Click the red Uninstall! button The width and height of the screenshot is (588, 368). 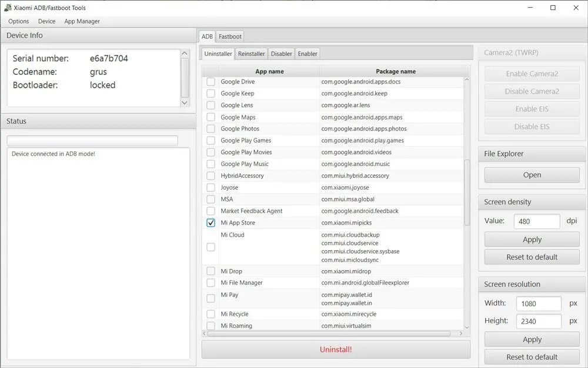coord(336,350)
